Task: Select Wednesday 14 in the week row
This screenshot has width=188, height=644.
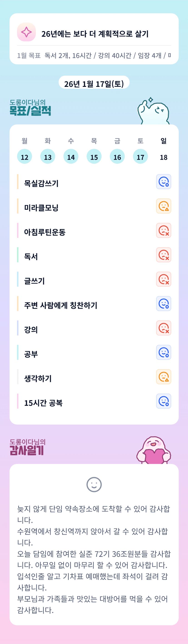Action: click(71, 157)
